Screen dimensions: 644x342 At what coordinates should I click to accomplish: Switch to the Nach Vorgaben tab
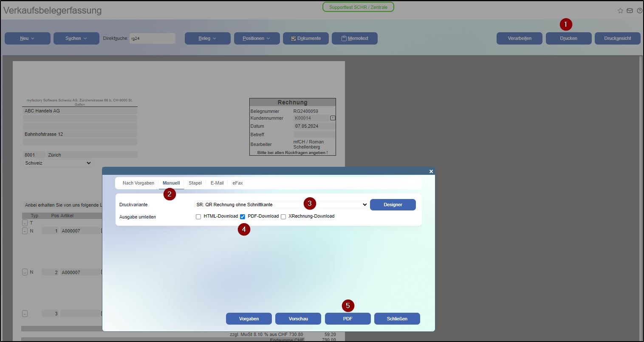138,183
